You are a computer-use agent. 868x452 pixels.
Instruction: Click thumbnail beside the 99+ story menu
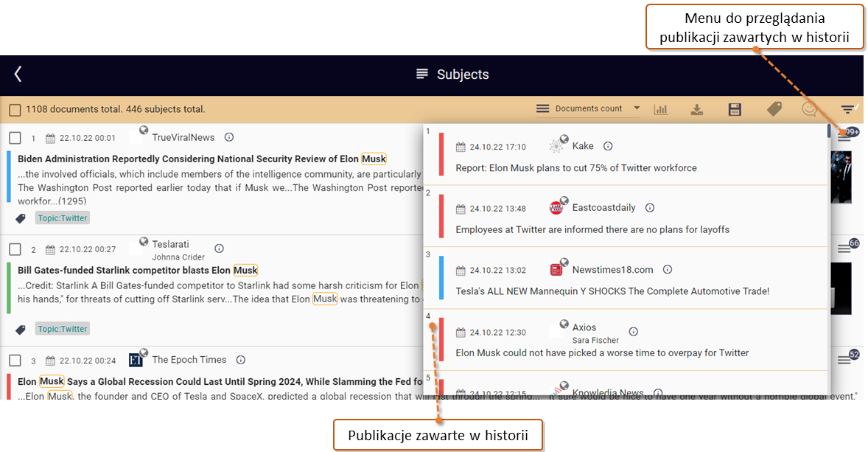point(841,177)
